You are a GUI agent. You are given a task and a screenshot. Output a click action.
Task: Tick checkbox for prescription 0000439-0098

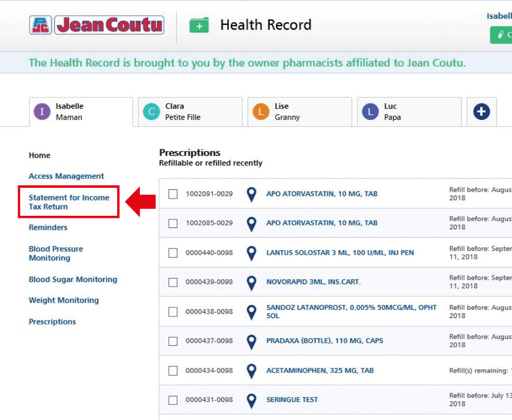(x=173, y=282)
